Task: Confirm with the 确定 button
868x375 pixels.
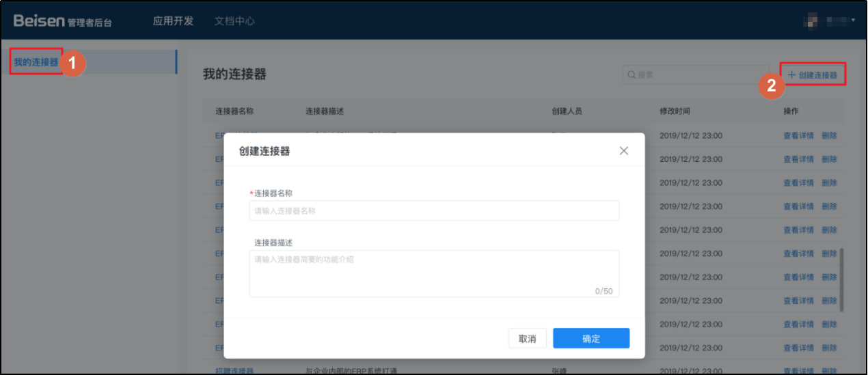Action: point(591,339)
